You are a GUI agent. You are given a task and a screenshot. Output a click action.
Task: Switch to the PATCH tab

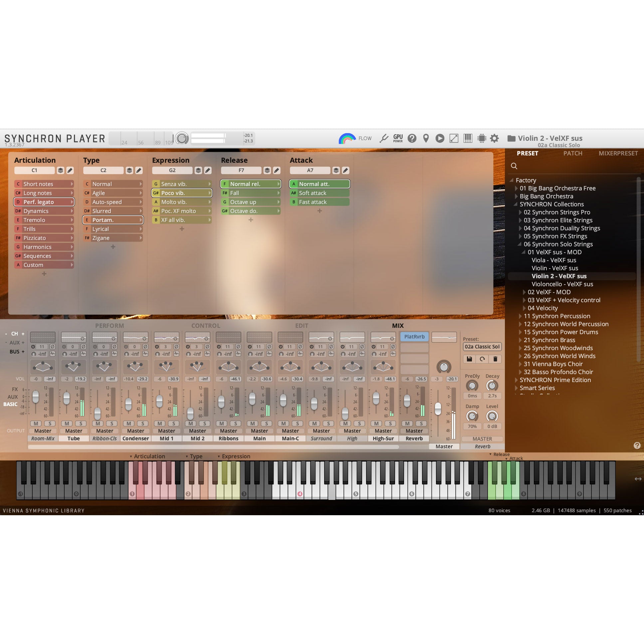[573, 153]
